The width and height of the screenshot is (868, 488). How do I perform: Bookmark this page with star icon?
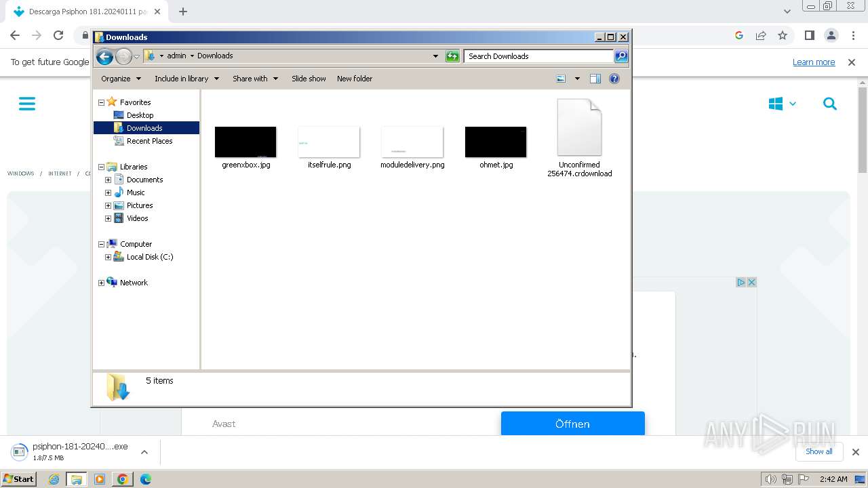click(x=783, y=35)
